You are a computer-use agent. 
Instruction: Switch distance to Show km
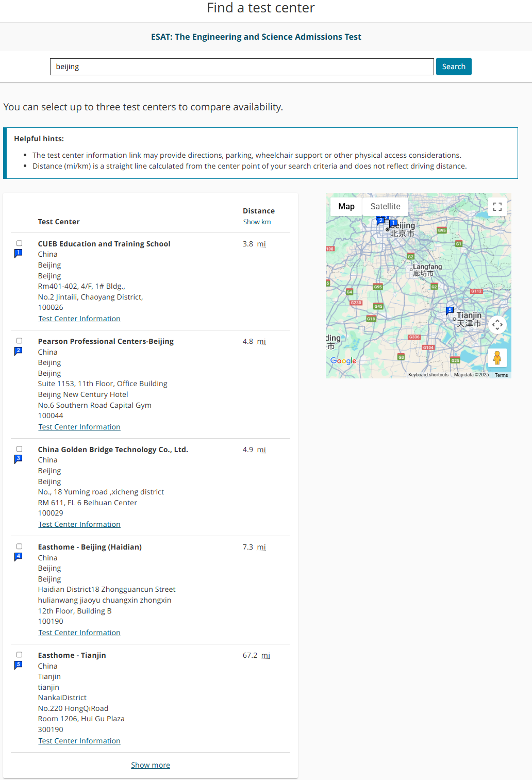tap(257, 222)
